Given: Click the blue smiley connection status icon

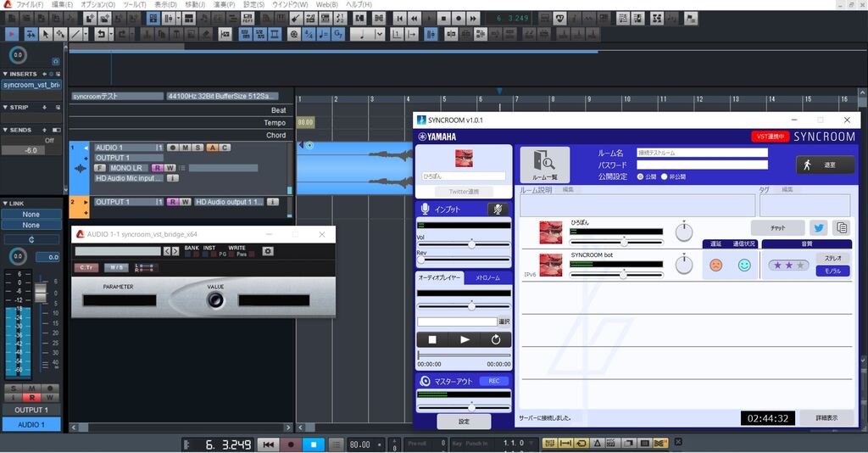Looking at the screenshot, I should point(744,266).
